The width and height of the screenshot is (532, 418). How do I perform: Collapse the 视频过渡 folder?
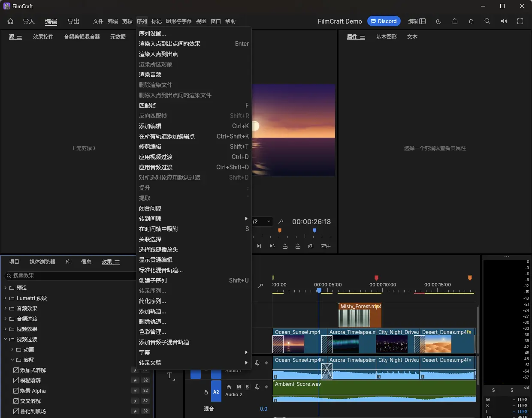(x=6, y=339)
